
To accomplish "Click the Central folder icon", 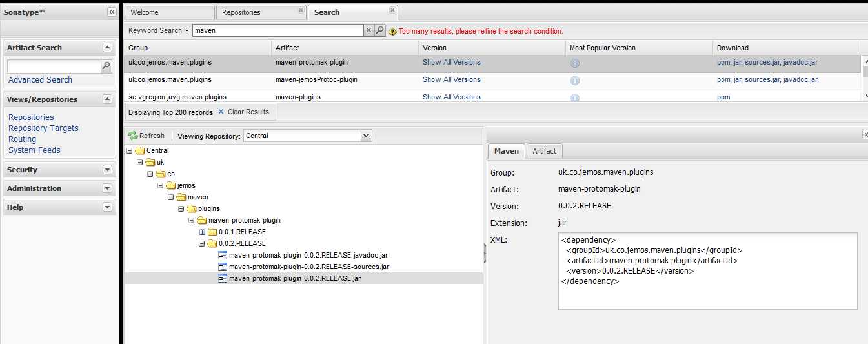I will (140, 150).
